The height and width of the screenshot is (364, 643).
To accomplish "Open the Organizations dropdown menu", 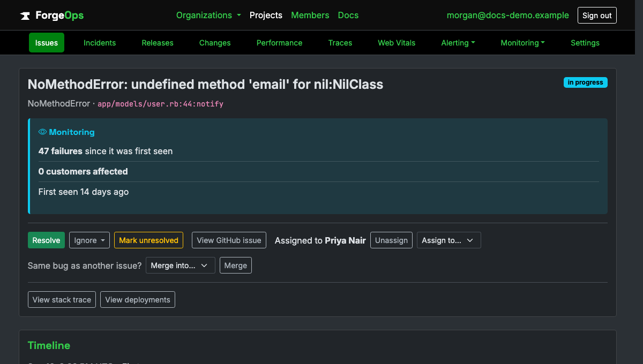I will (208, 16).
